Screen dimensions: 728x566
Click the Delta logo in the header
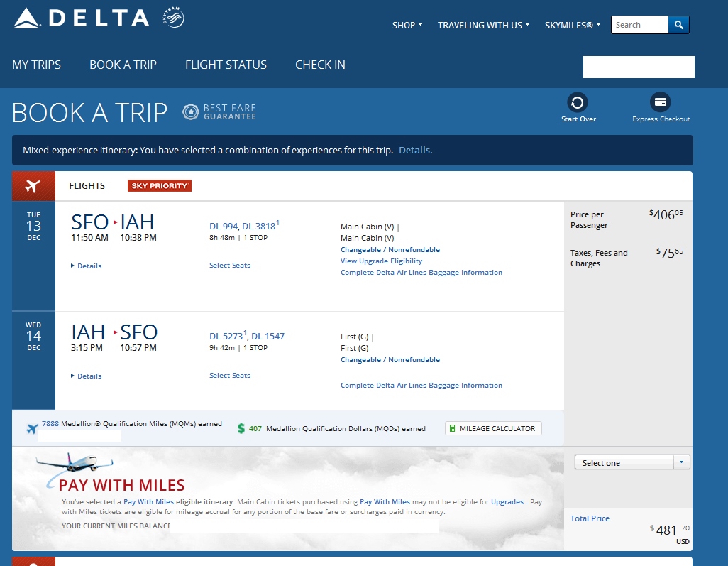pyautogui.click(x=82, y=18)
